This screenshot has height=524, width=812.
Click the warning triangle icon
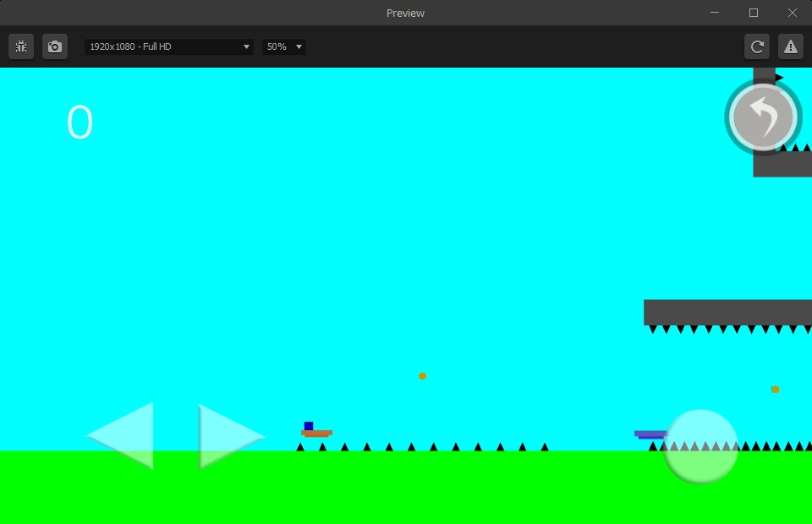790,46
